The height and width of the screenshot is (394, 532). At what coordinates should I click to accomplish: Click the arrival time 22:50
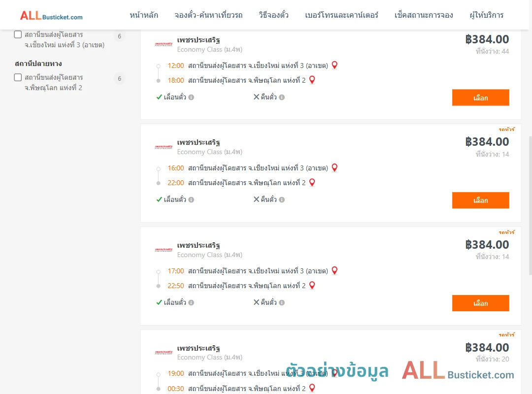click(x=176, y=286)
